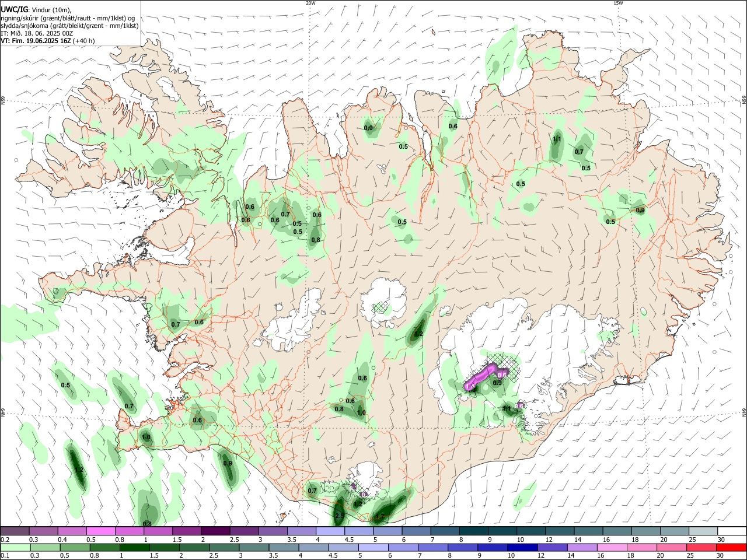Click the 'slydda/snjókoma' legend description line

(x=69, y=26)
